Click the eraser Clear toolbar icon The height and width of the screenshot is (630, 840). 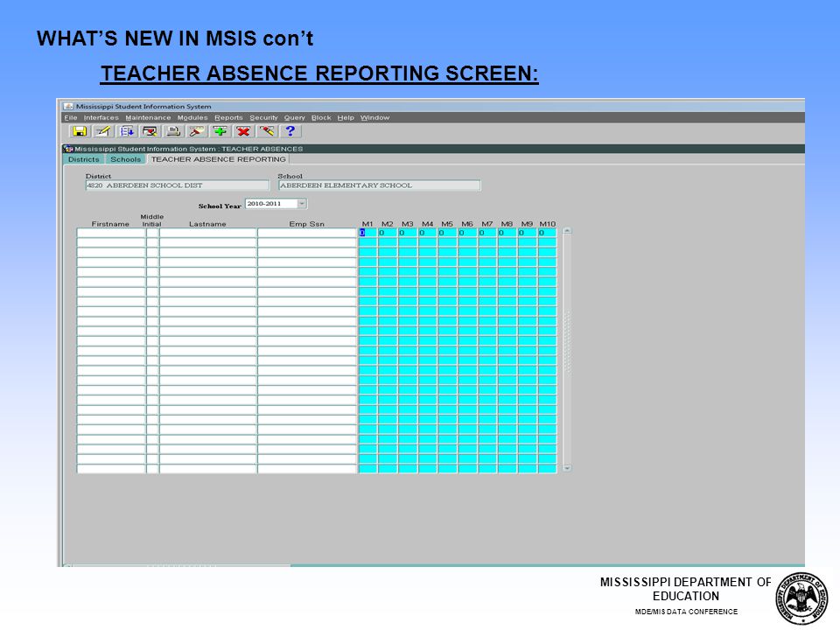pyautogui.click(x=267, y=131)
